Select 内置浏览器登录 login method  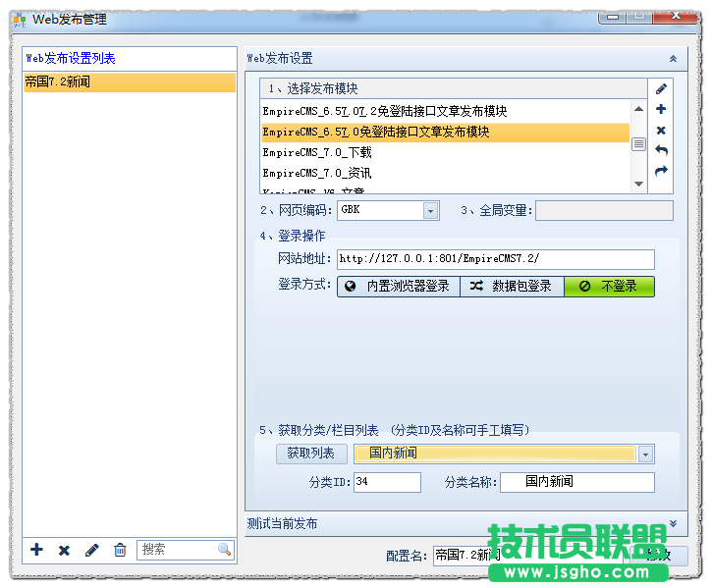coord(399,287)
